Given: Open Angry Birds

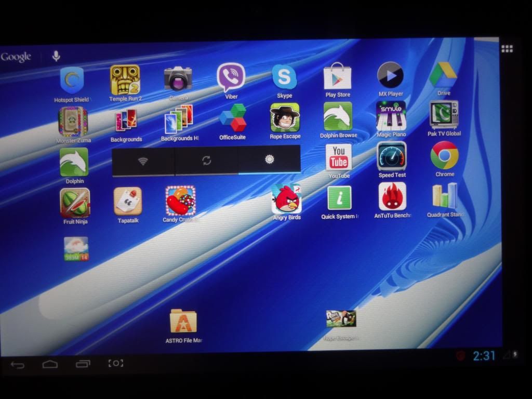Looking at the screenshot, I should coord(287,199).
